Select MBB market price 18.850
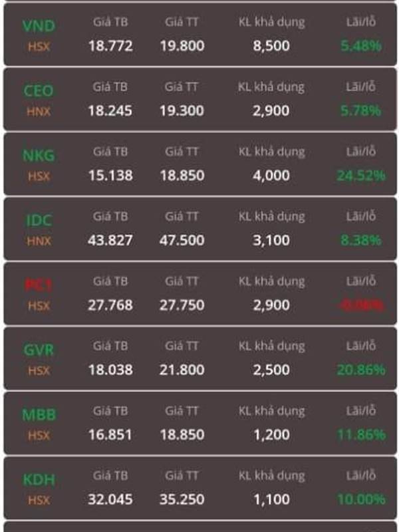This screenshot has width=399, height=532. tap(182, 435)
